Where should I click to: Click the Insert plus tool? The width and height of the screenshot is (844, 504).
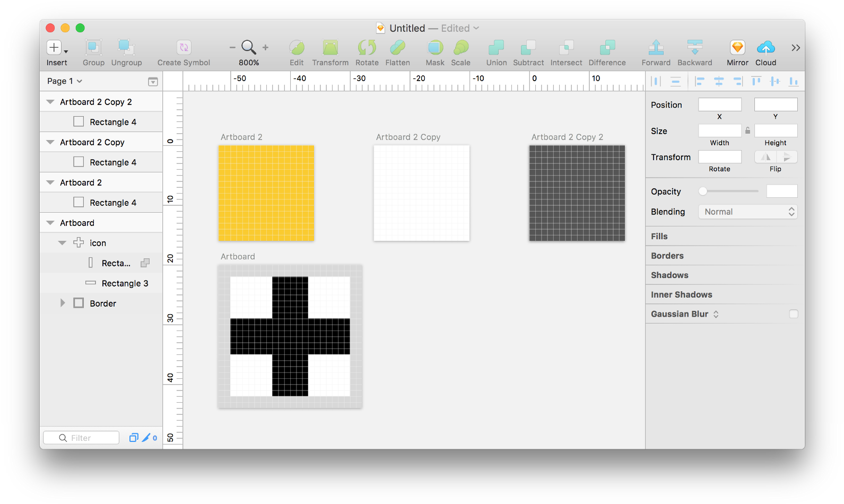tap(54, 48)
